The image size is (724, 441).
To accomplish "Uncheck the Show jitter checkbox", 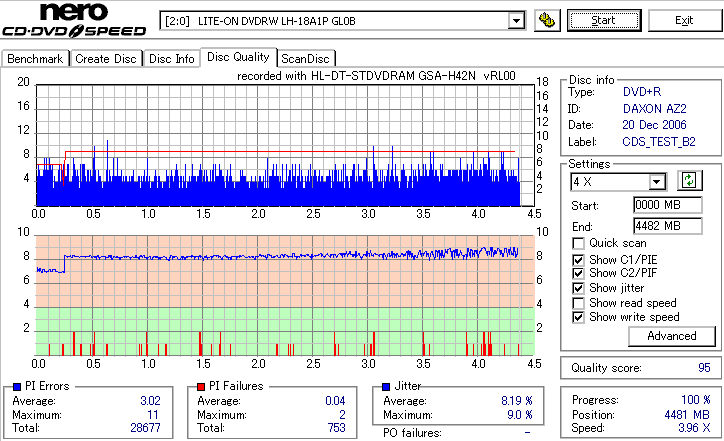I will (578, 288).
